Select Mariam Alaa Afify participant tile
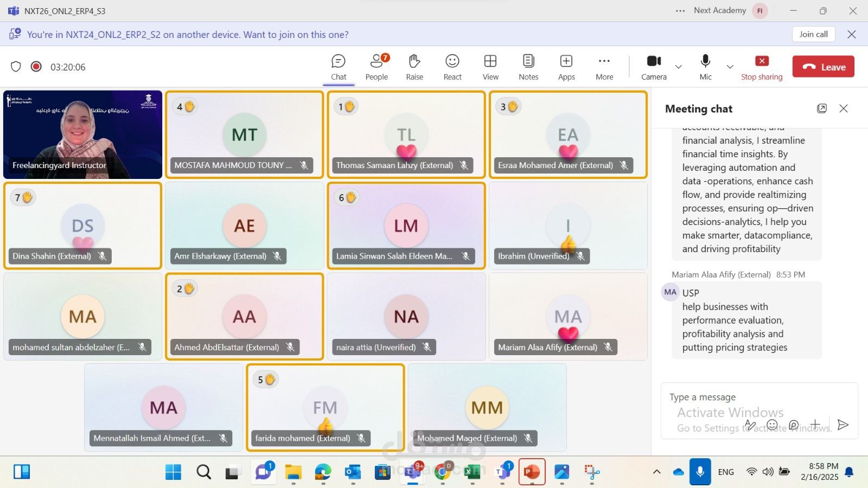 pos(568,317)
